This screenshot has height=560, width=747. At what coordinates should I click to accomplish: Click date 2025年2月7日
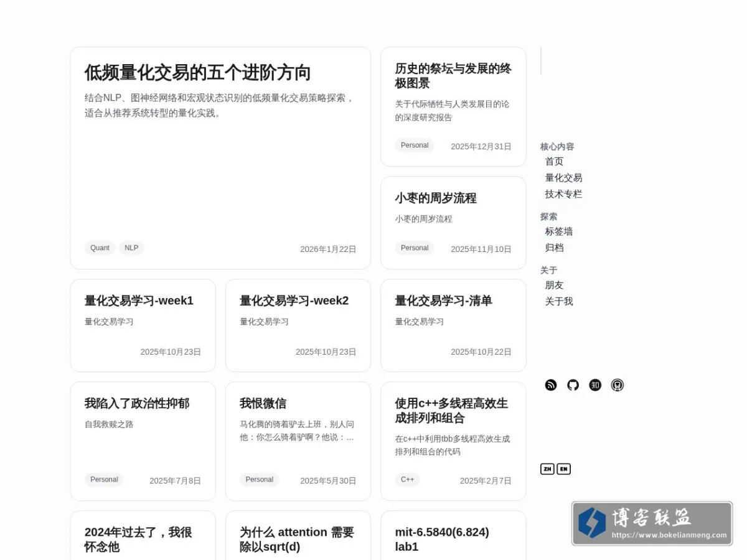[x=486, y=481]
